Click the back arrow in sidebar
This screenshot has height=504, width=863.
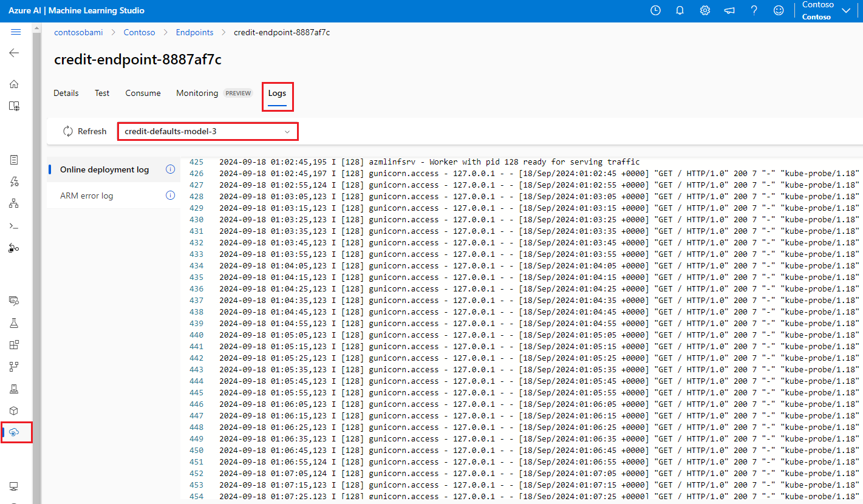coord(14,53)
